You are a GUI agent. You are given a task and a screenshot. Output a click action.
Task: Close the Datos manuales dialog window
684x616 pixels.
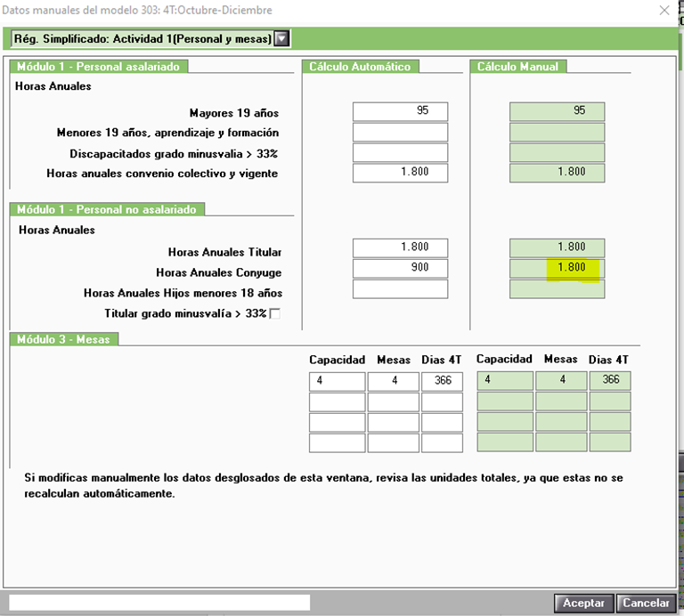pos(664,11)
